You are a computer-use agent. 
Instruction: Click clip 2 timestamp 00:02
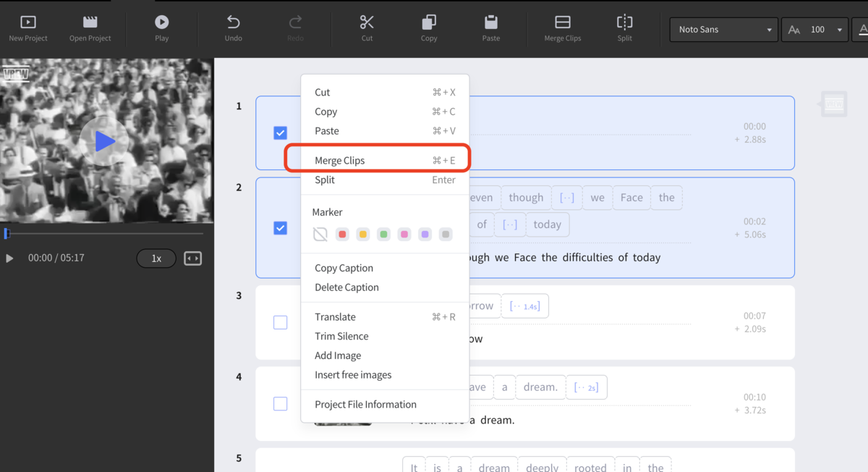(754, 222)
